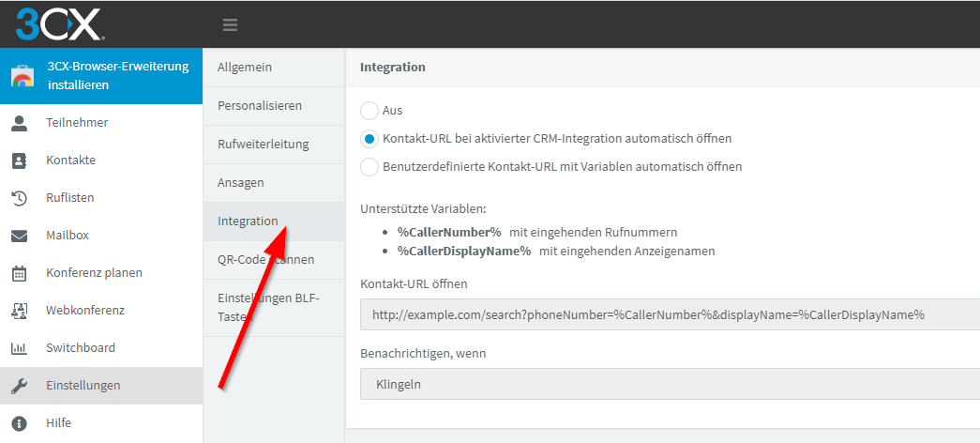The image size is (980, 443).
Task: Click the Konferenz planen calendar icon
Action: [20, 273]
